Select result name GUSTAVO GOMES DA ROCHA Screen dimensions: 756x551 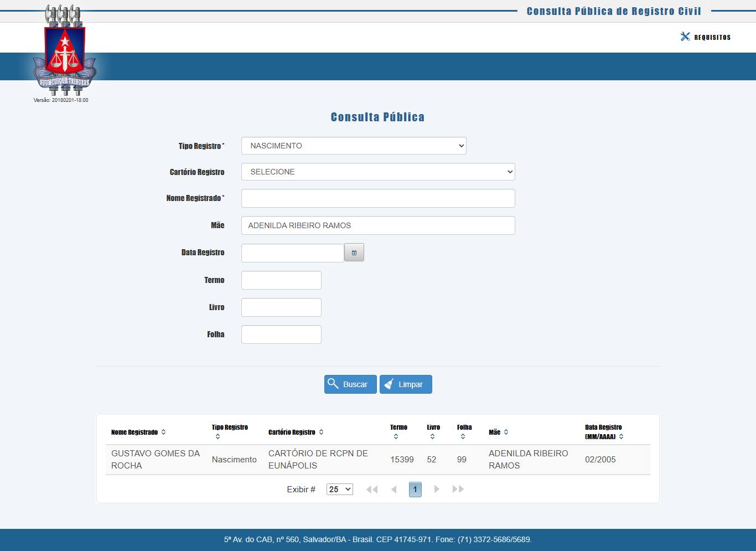(156, 460)
